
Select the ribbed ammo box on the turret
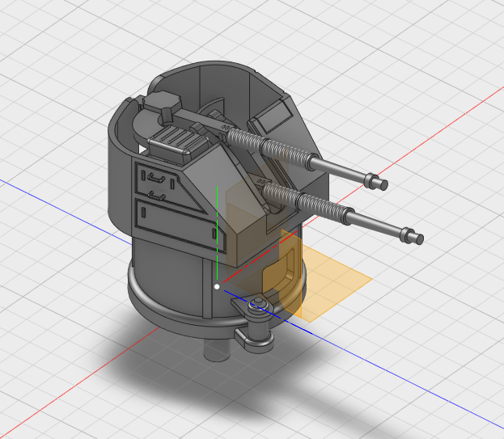177,144
